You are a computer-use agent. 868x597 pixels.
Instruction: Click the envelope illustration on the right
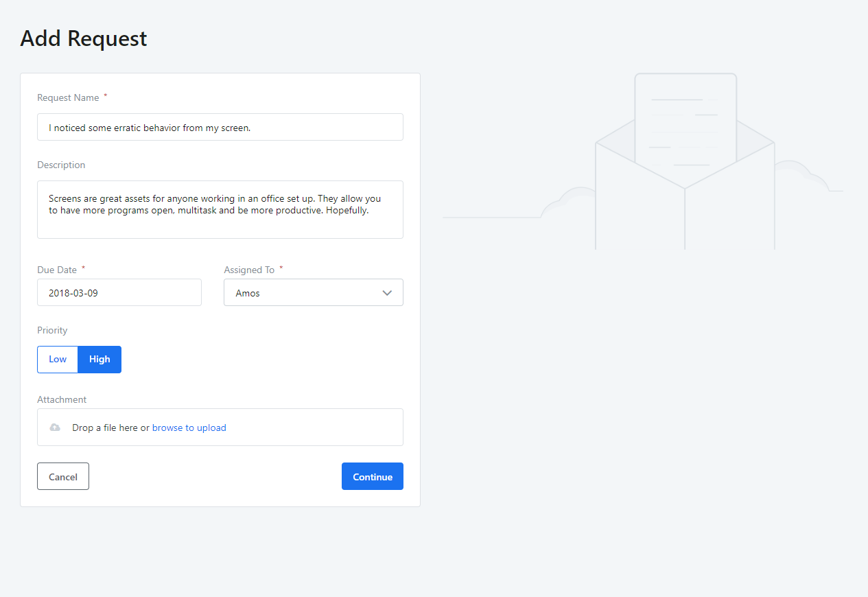(685, 206)
